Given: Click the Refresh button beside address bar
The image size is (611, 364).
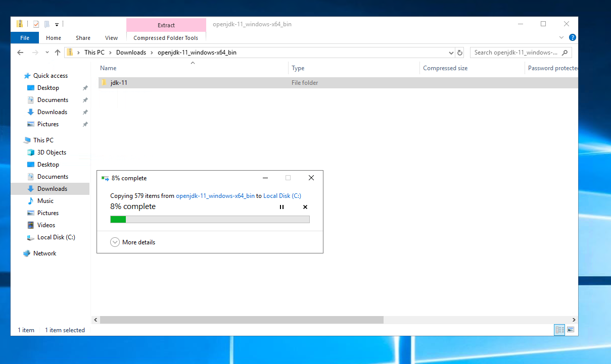Looking at the screenshot, I should (x=460, y=53).
